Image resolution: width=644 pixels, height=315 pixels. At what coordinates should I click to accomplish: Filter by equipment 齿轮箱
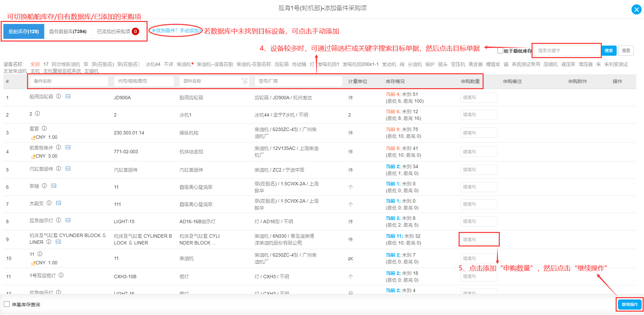pyautogui.click(x=282, y=64)
